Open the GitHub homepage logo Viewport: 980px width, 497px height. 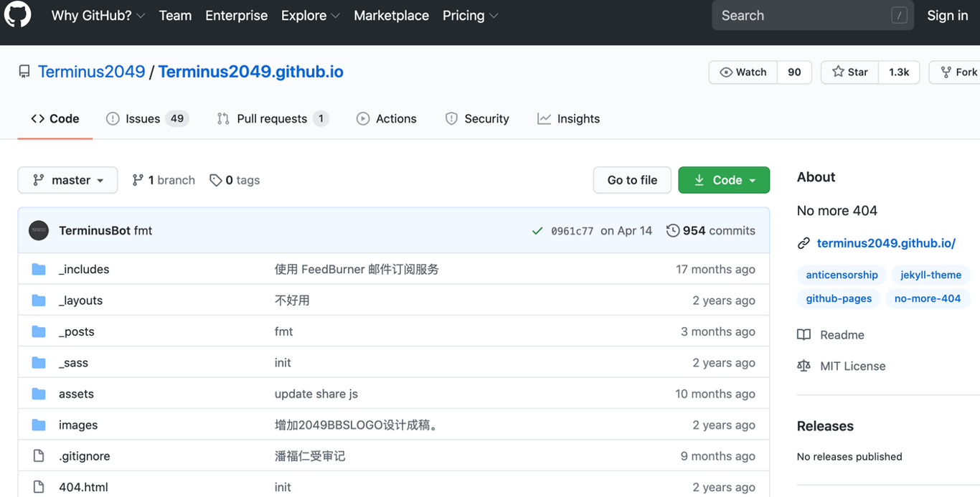tap(17, 14)
